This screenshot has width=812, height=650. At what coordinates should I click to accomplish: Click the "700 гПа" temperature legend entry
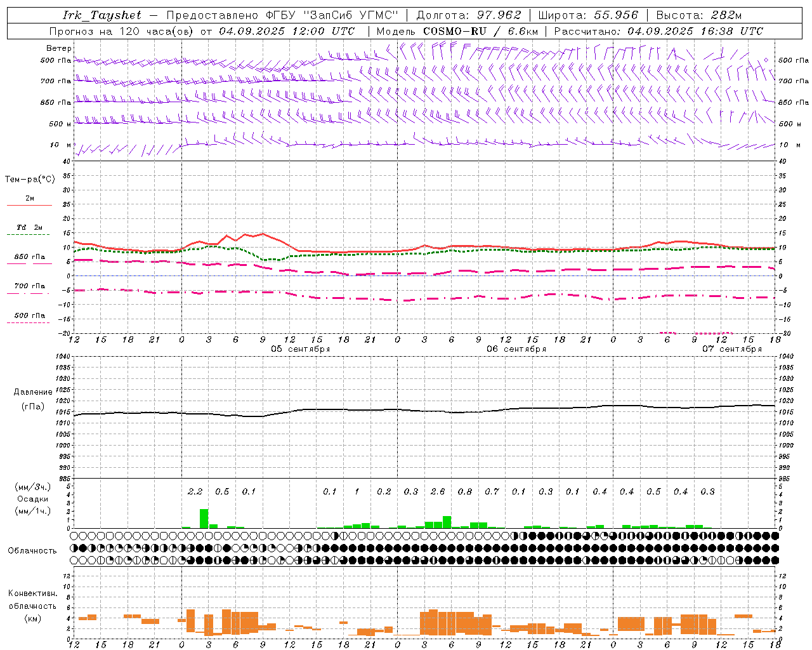point(30,286)
